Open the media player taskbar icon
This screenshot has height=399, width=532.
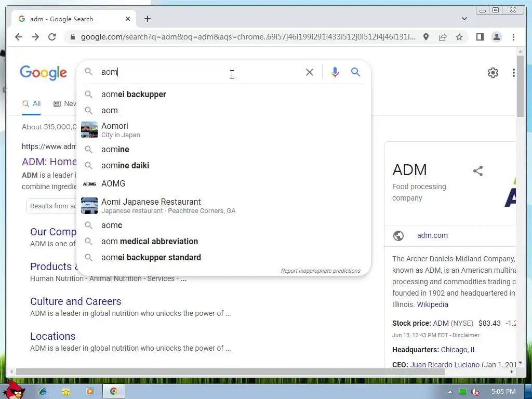[90, 392]
